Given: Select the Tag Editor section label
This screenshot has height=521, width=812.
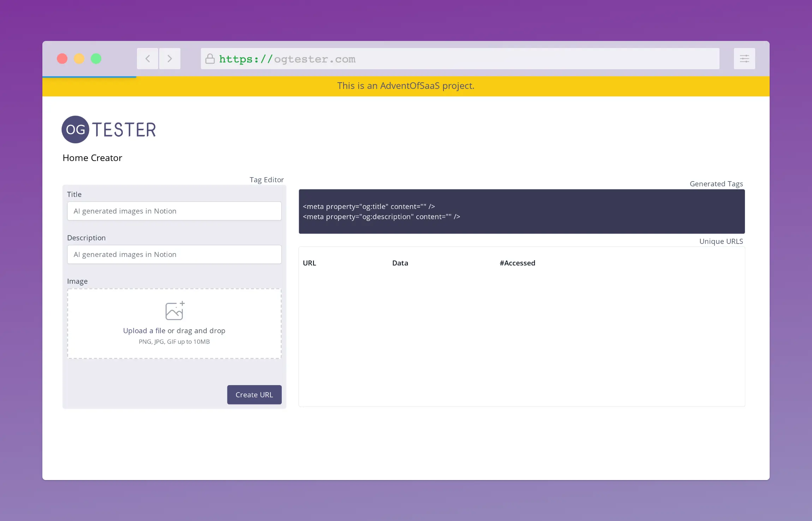Looking at the screenshot, I should tap(267, 179).
